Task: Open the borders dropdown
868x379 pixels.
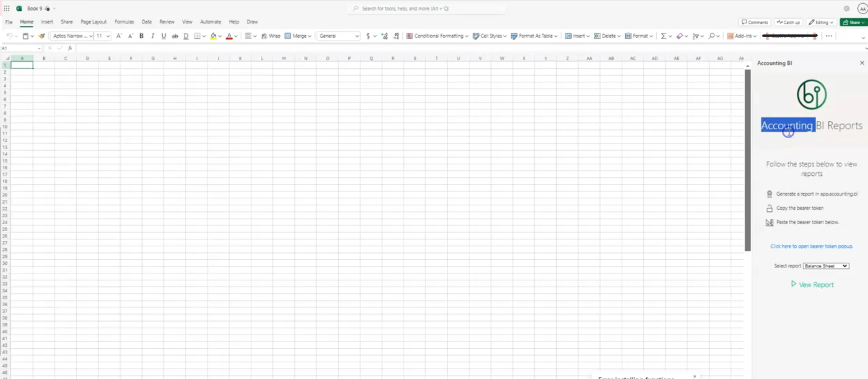Action: (204, 36)
